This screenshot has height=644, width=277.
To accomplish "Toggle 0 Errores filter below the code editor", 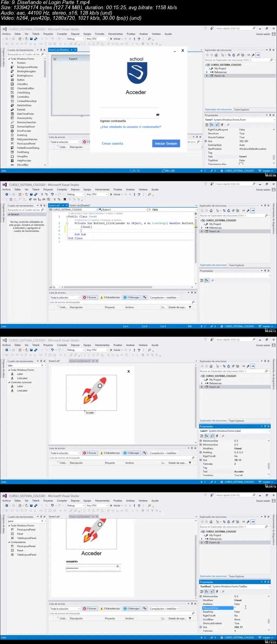I will pos(90,297).
